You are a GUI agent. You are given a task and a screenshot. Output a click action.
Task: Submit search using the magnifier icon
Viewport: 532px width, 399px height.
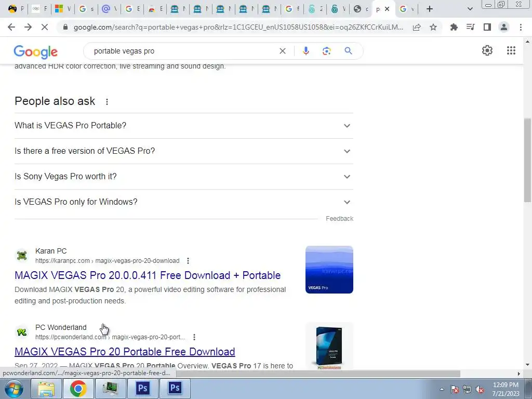(348, 51)
